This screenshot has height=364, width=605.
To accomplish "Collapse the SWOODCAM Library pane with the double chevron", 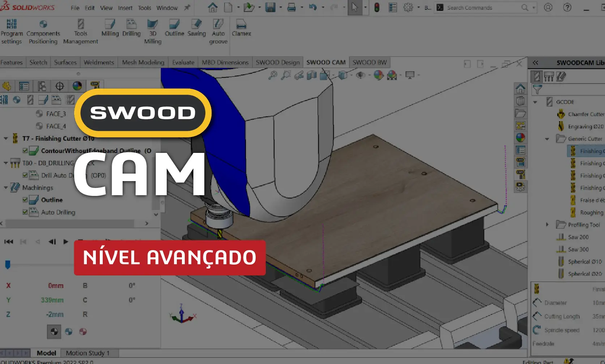I will pos(535,63).
